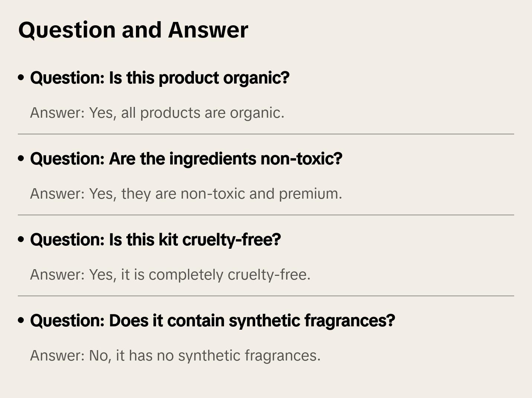Screen dimensions: 532x398
Task: Click answer 'completely cruelty-free'
Action: click(x=170, y=275)
